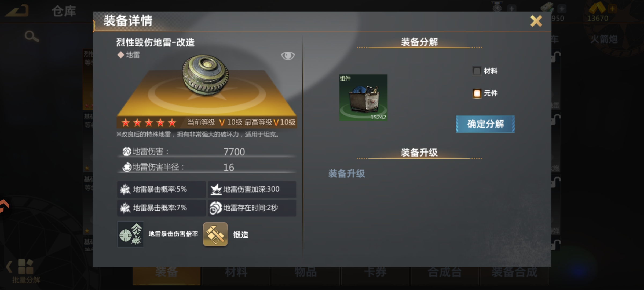Viewport: 644px width, 290px height.
Task: Toggle the eye preview icon
Action: click(288, 56)
